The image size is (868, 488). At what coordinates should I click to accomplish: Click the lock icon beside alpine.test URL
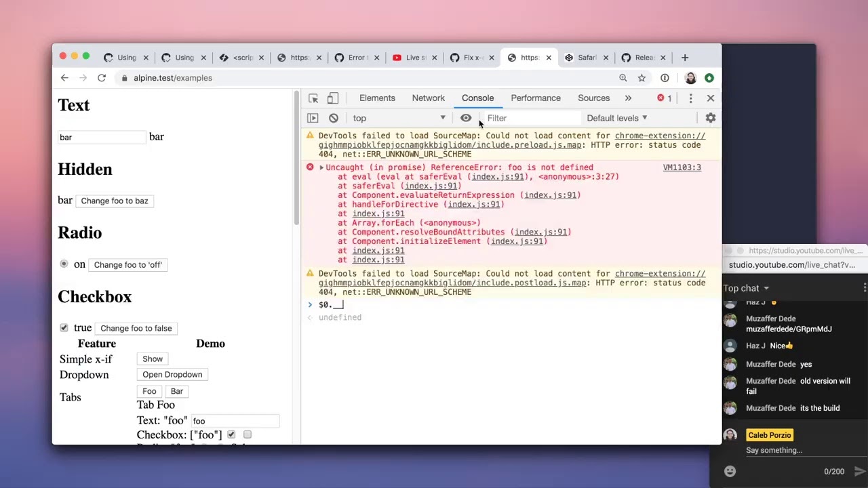pyautogui.click(x=124, y=78)
